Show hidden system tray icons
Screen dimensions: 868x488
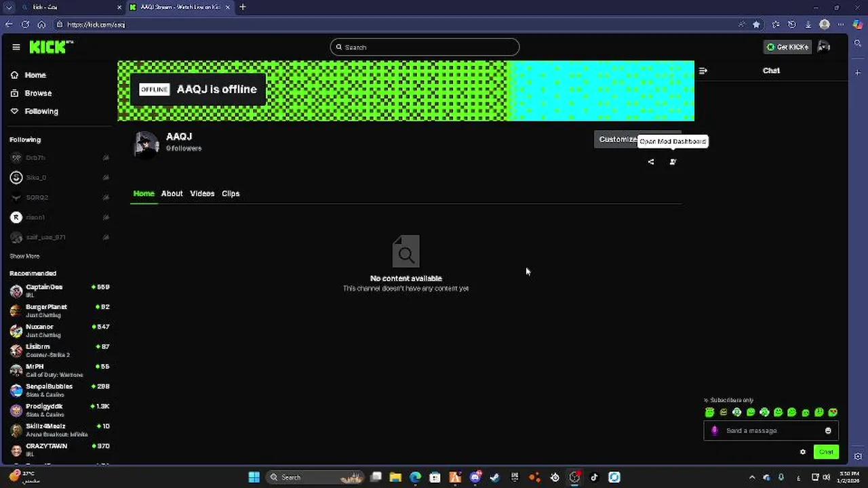(x=752, y=477)
